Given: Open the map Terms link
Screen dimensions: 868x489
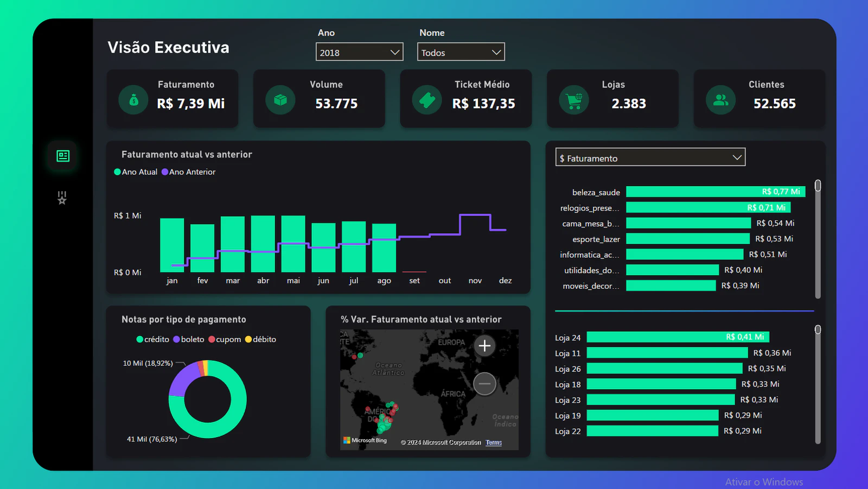Looking at the screenshot, I should click(494, 442).
